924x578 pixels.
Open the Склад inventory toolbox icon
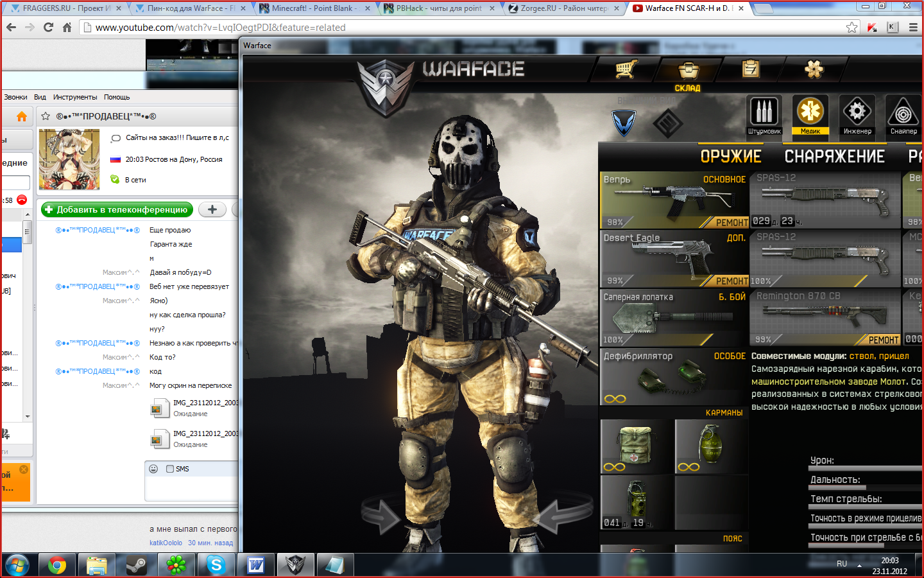[x=687, y=69]
